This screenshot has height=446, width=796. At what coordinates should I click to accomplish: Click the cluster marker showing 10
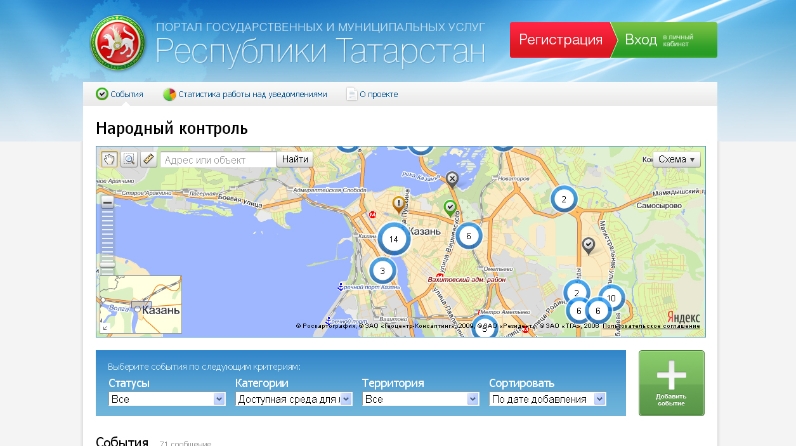tap(611, 297)
